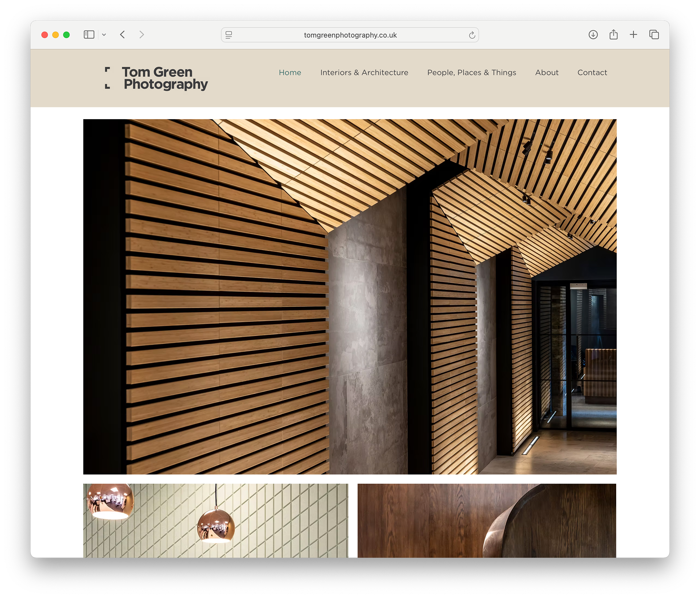Go to Interiors & Architecture page
The height and width of the screenshot is (598, 700).
(364, 73)
